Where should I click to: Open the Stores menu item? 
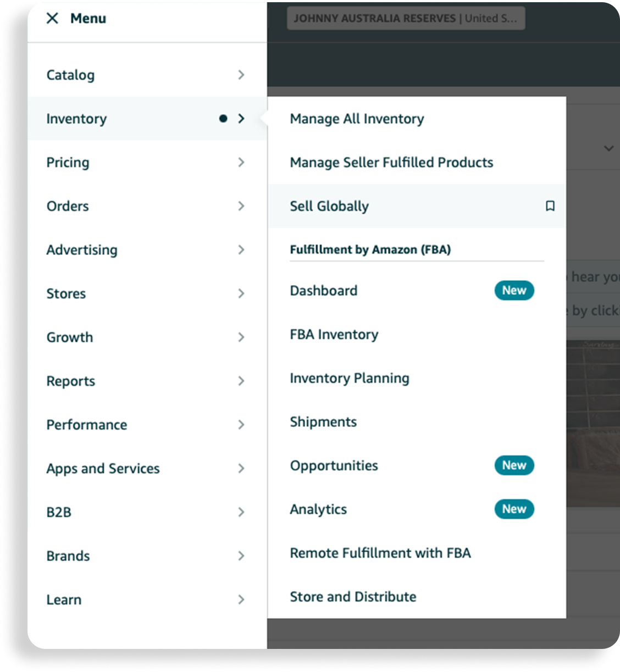pyautogui.click(x=147, y=293)
